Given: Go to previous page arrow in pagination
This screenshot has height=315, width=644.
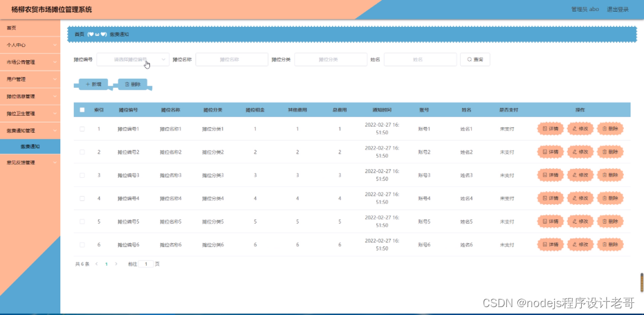Looking at the screenshot, I should point(96,264).
